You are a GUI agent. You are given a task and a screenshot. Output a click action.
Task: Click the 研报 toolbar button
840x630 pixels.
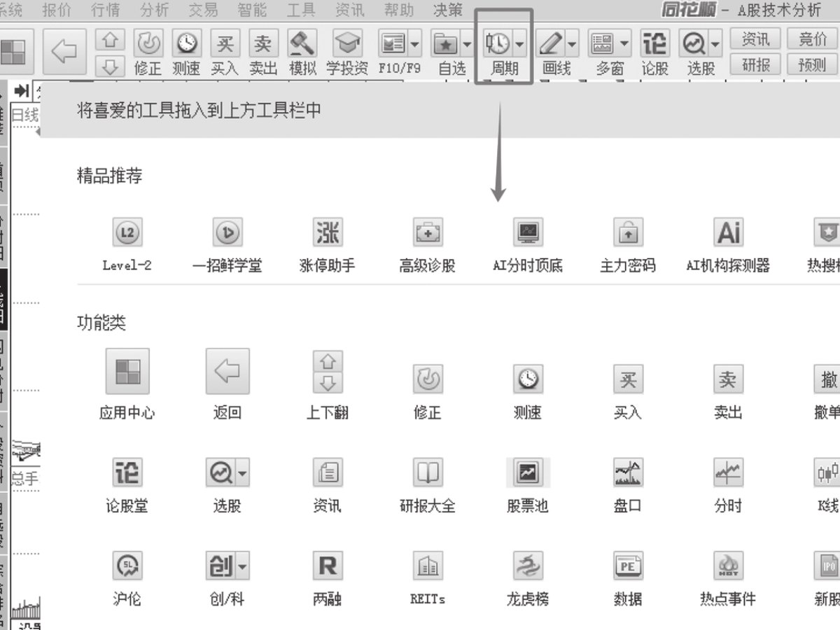coord(756,65)
